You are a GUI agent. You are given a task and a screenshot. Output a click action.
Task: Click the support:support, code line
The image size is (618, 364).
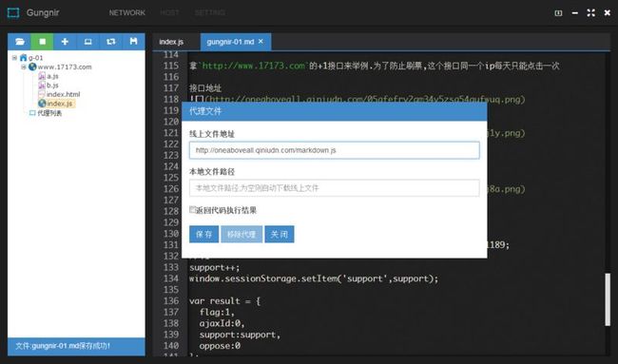[240, 335]
